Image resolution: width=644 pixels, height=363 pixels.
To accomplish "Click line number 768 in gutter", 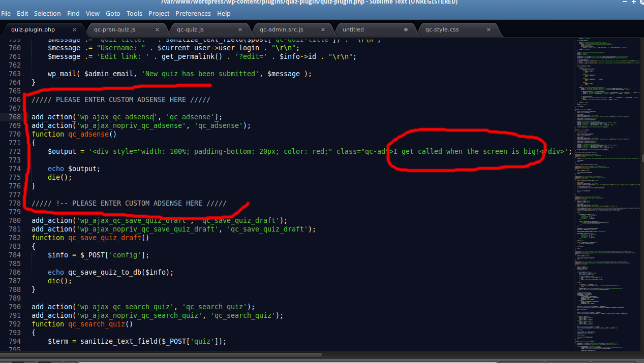I will 14,117.
